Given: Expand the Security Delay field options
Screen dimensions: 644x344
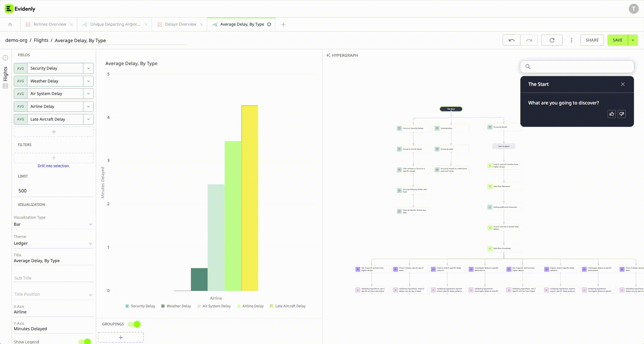Looking at the screenshot, I should (x=89, y=68).
